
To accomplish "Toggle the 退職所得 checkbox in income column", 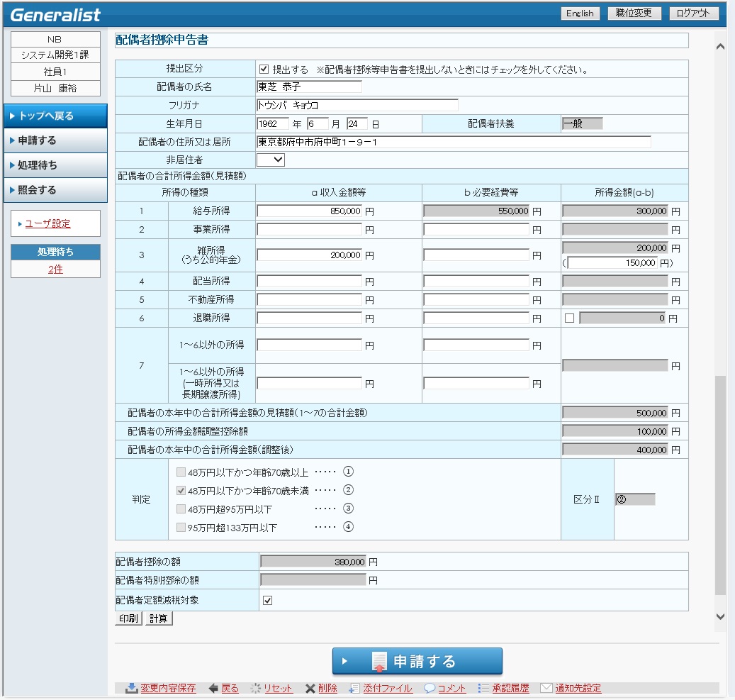I will coord(569,318).
